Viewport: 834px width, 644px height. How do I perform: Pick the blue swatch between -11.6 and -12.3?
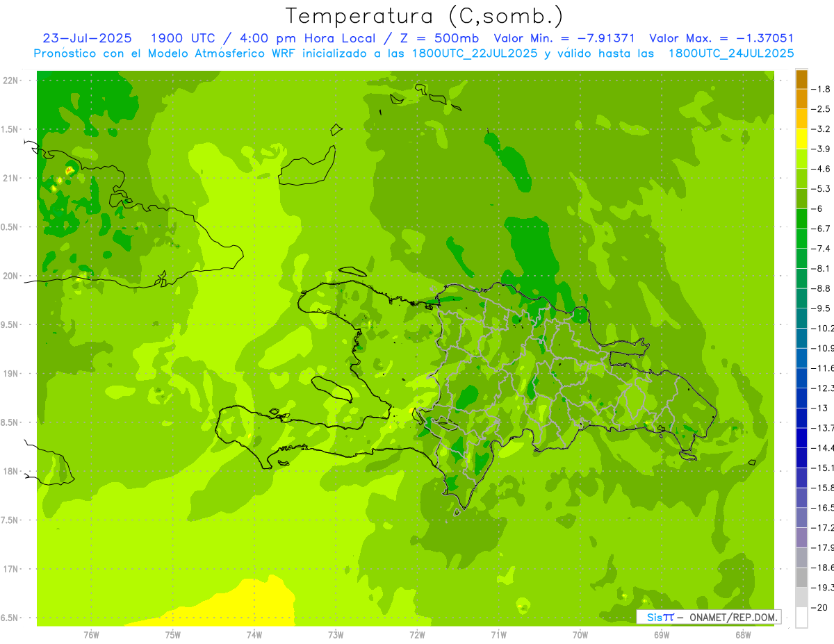coord(801,377)
